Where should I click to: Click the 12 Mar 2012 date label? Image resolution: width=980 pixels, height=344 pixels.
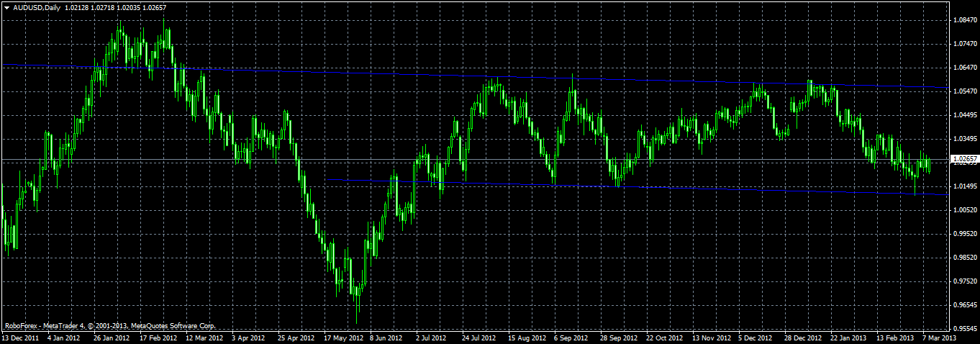tap(205, 338)
